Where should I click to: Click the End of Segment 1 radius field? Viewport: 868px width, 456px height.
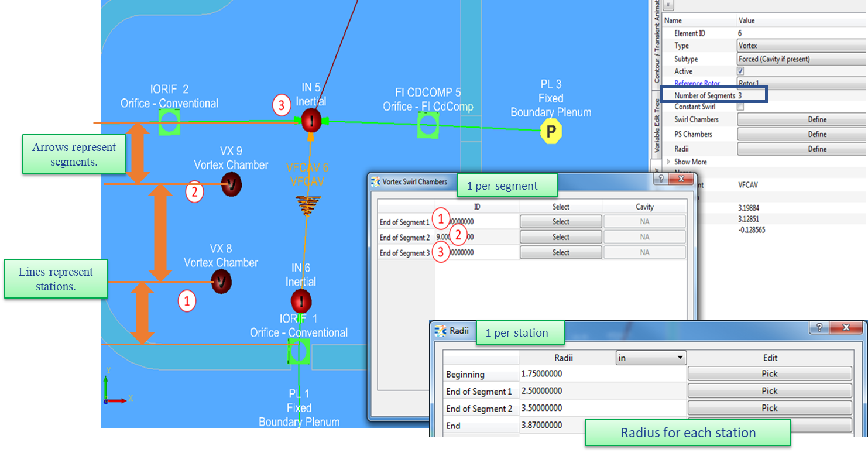[602, 391]
